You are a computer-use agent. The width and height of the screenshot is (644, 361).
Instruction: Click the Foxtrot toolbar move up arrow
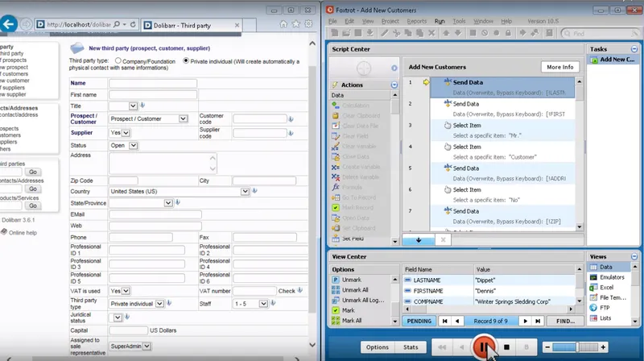coord(446,33)
